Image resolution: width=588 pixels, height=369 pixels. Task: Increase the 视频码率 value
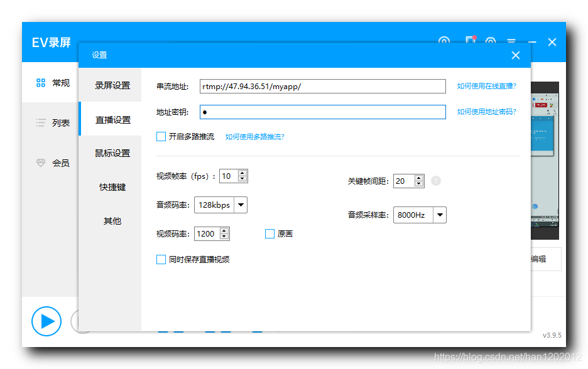[x=224, y=231]
